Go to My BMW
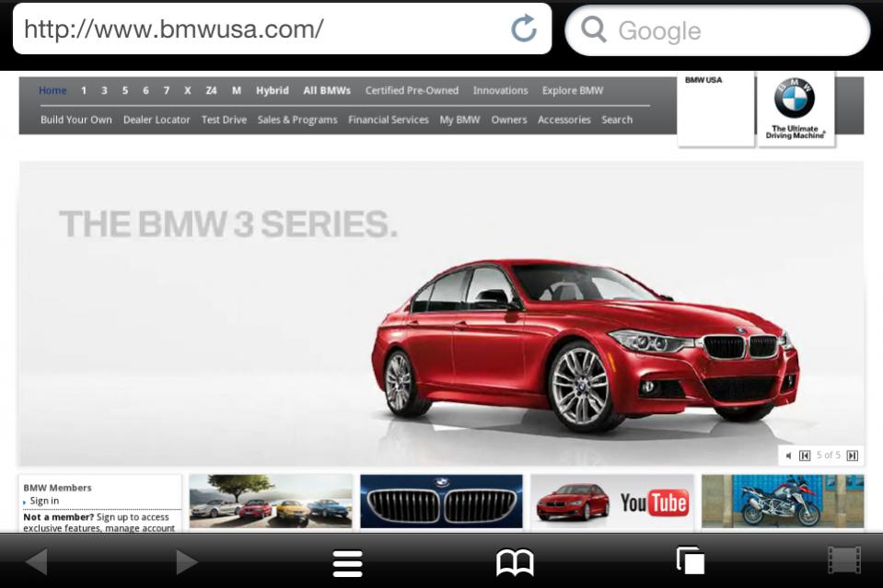 click(x=460, y=120)
